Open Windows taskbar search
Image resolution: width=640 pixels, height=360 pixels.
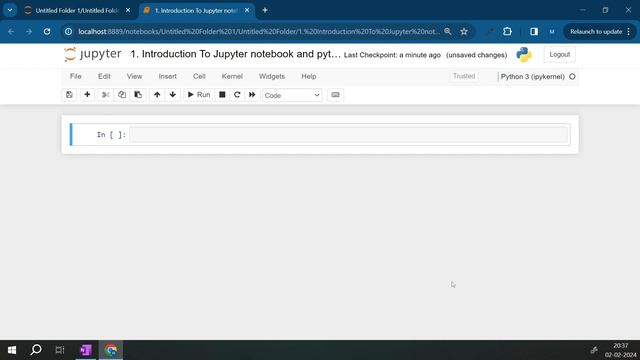[36, 350]
